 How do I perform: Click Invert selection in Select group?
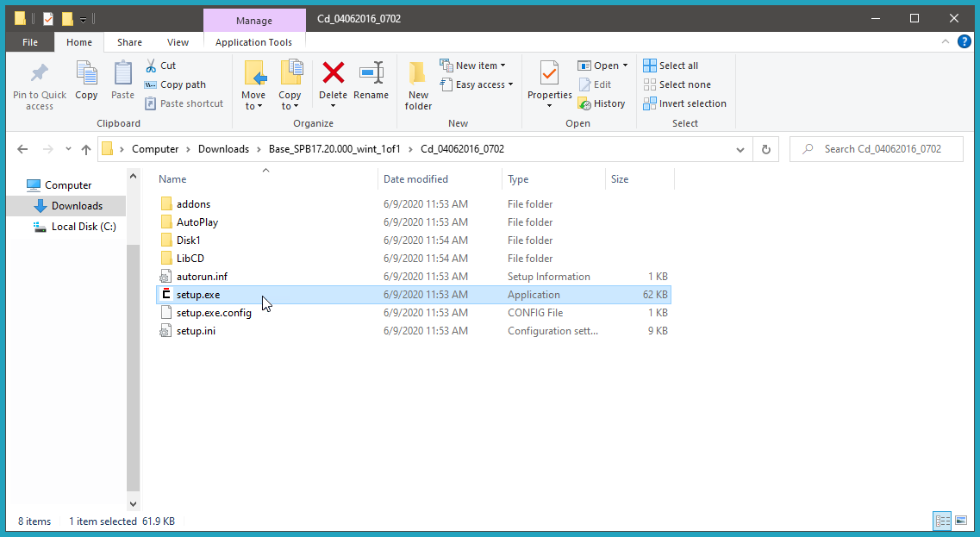pyautogui.click(x=684, y=103)
